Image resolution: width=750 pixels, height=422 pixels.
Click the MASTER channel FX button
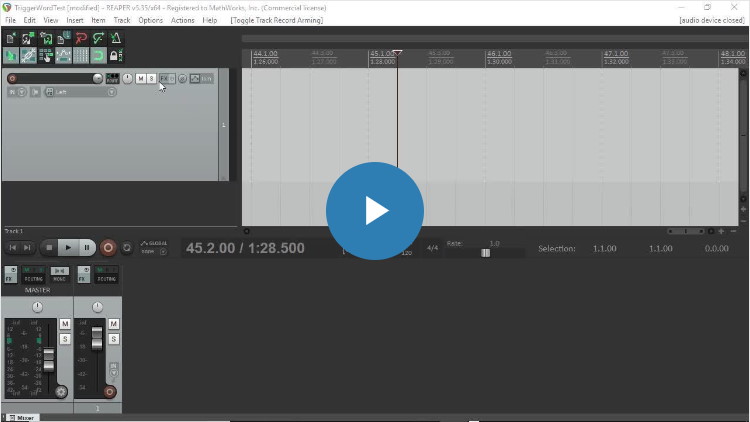pos(11,275)
